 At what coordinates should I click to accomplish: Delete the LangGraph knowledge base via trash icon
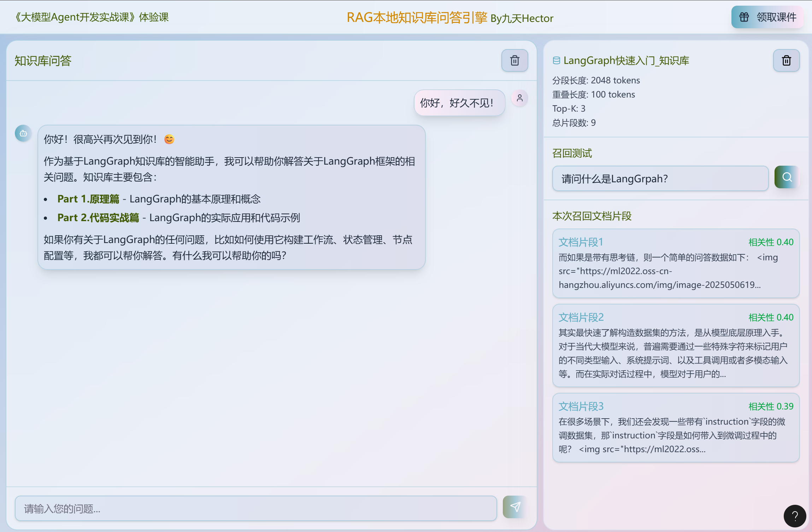click(786, 60)
